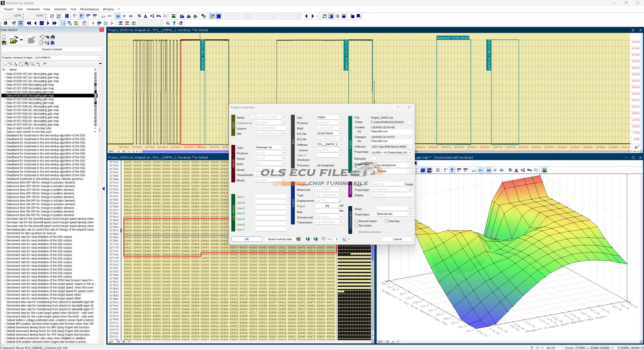Click the paragraph sign dialog button
The image size is (644, 350).
click(337, 239)
